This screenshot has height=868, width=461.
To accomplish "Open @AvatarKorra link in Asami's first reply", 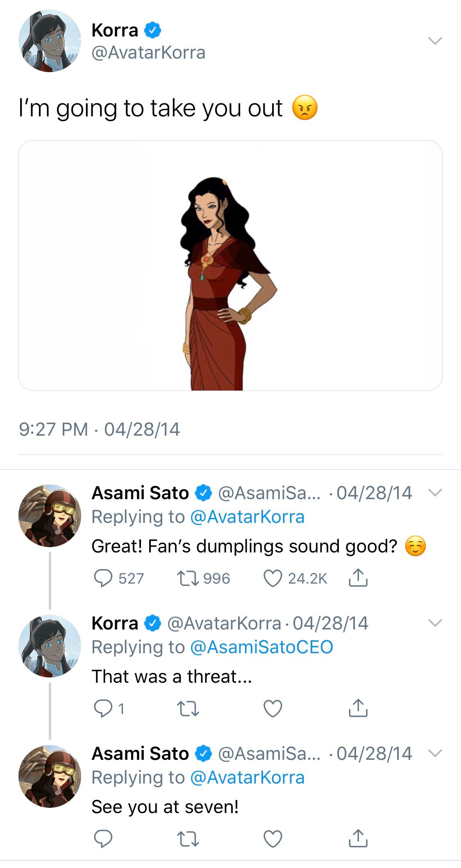I will coord(248,517).
